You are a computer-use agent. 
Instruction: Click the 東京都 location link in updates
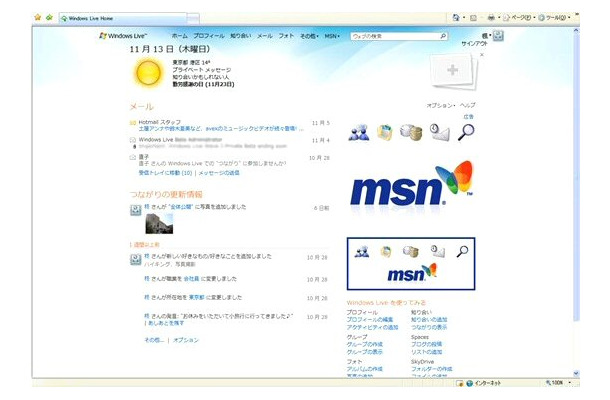(x=196, y=298)
